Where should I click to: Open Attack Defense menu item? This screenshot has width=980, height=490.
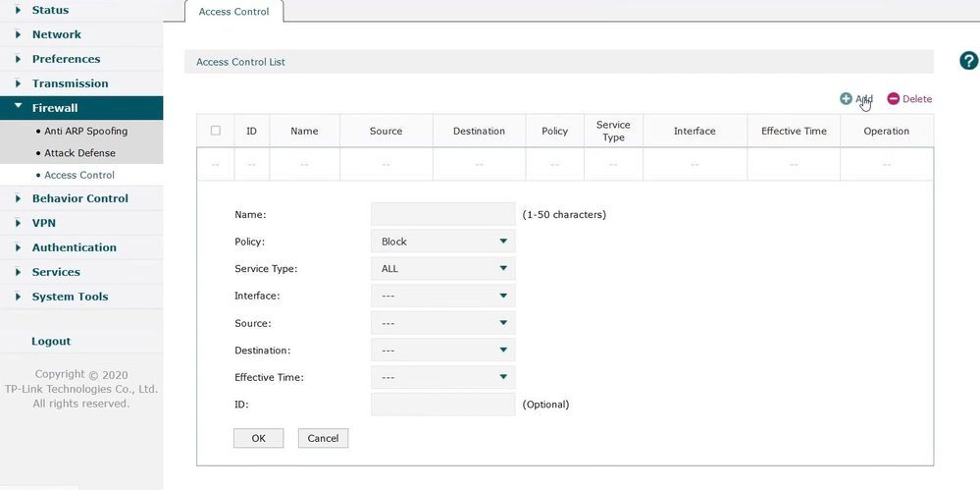click(x=79, y=153)
